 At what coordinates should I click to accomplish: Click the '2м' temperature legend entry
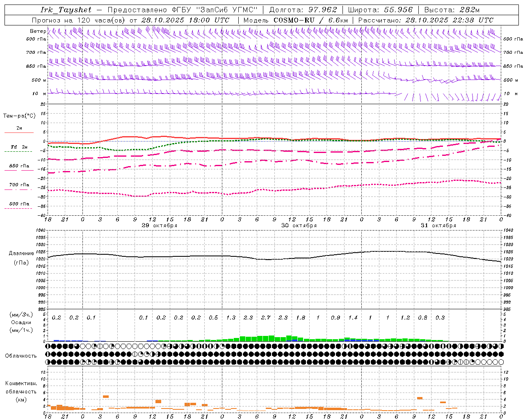19,128
